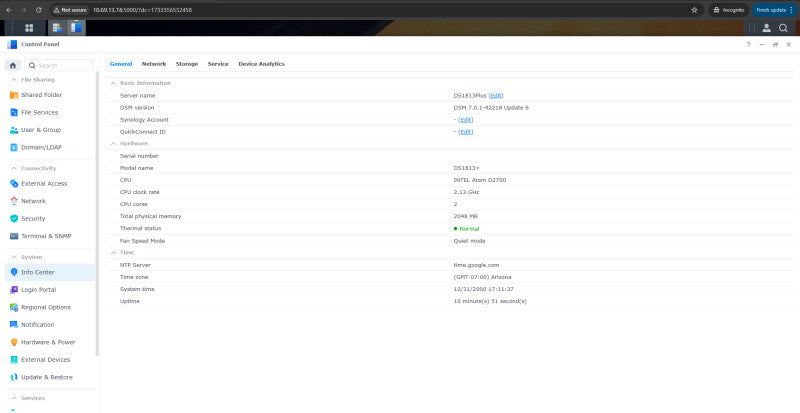Viewport: 800px width, 413px height.
Task: Click the INTEL Atom D2700 value
Action: pyautogui.click(x=480, y=180)
